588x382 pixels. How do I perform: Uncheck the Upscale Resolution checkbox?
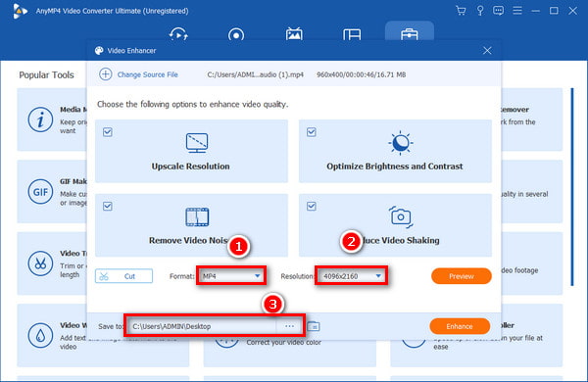108,132
